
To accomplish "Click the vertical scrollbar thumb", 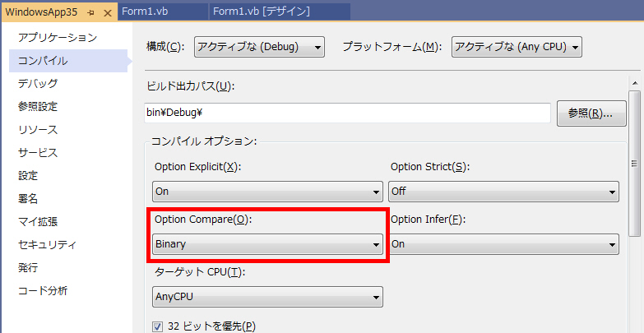I will click(635, 164).
